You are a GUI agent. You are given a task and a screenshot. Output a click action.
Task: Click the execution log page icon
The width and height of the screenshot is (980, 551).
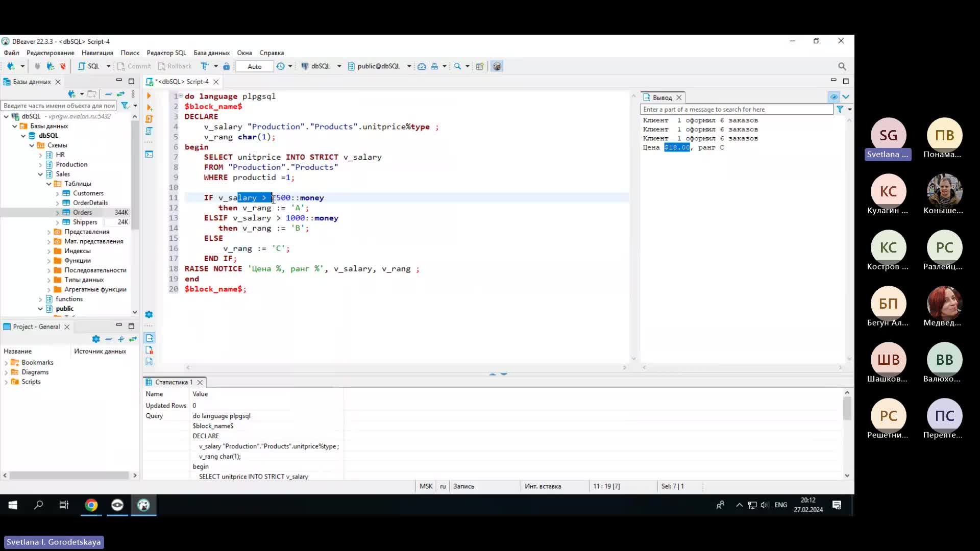(x=149, y=350)
